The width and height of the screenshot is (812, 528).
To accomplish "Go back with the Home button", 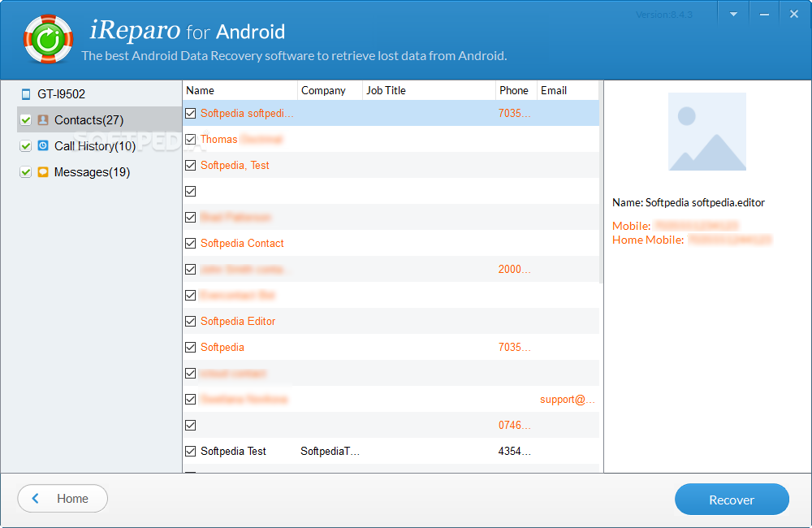I will (x=63, y=499).
